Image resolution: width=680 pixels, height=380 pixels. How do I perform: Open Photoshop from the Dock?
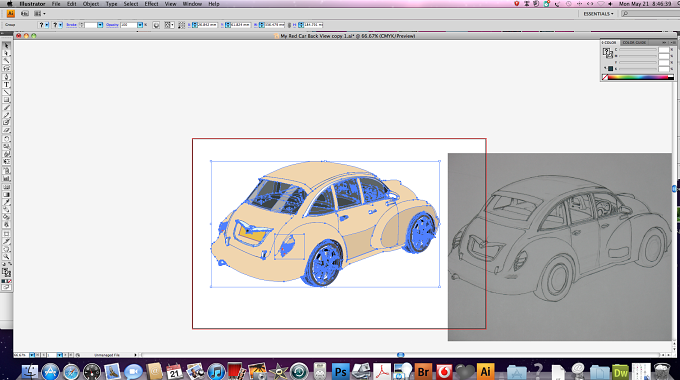[340, 371]
